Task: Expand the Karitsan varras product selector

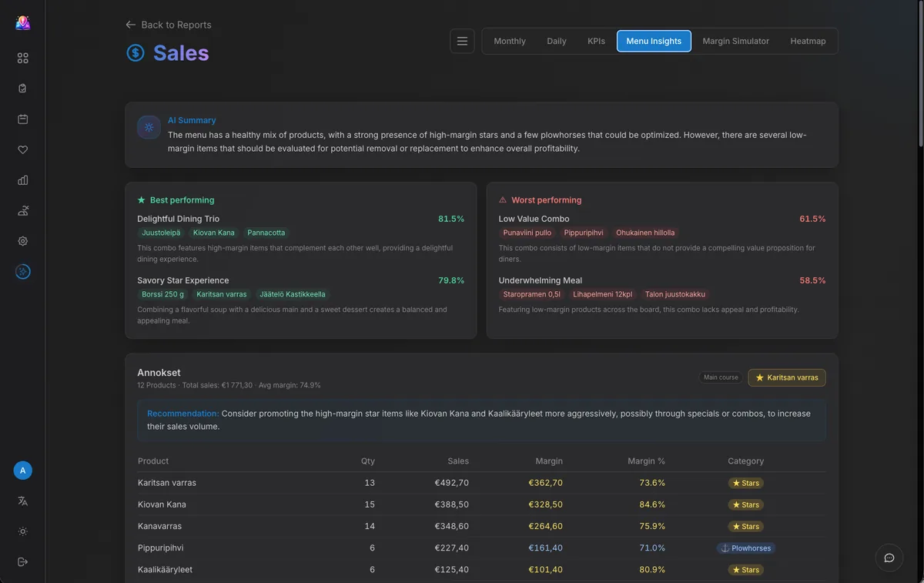Action: coord(786,377)
